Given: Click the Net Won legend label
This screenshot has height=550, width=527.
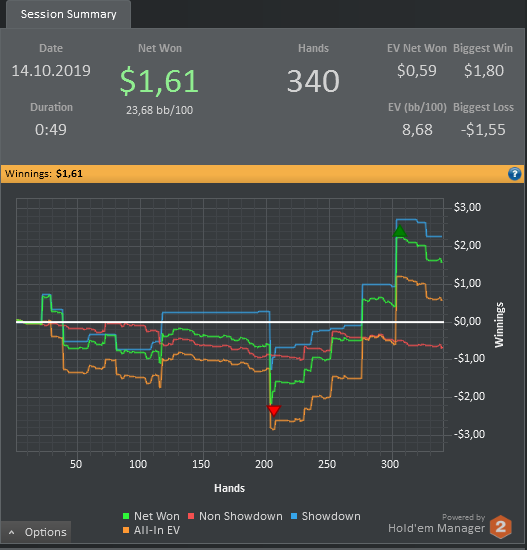Looking at the screenshot, I should [156, 516].
